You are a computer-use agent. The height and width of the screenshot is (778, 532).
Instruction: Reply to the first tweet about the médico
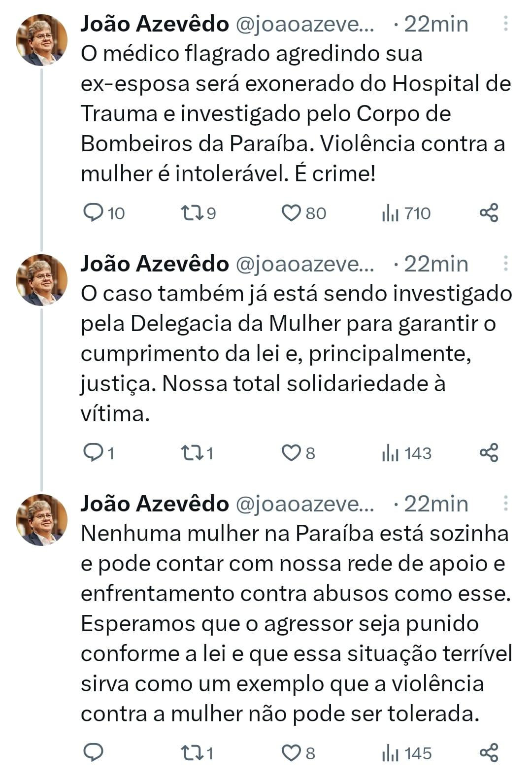point(93,213)
